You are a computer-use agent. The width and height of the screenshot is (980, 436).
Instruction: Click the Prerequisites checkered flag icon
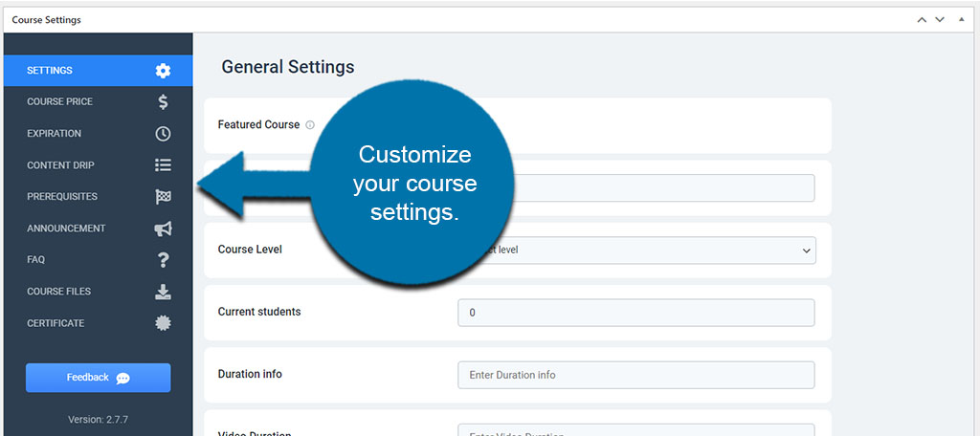[163, 197]
